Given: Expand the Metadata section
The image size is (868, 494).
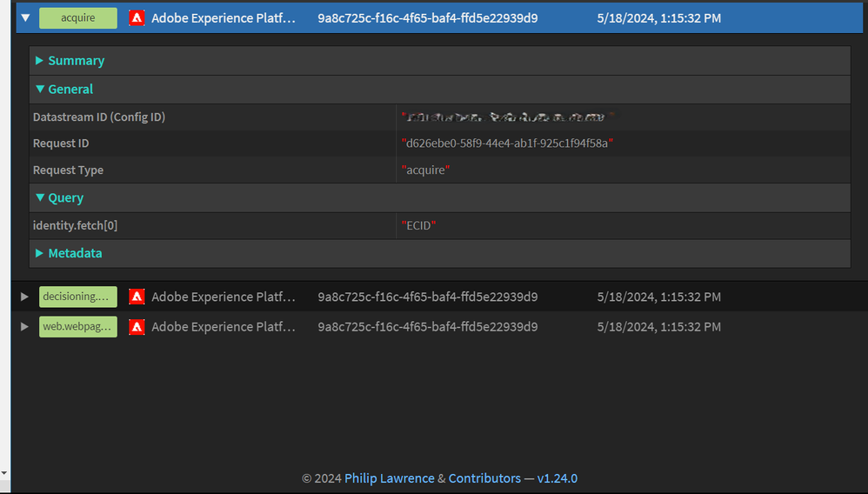Looking at the screenshot, I should pyautogui.click(x=70, y=253).
